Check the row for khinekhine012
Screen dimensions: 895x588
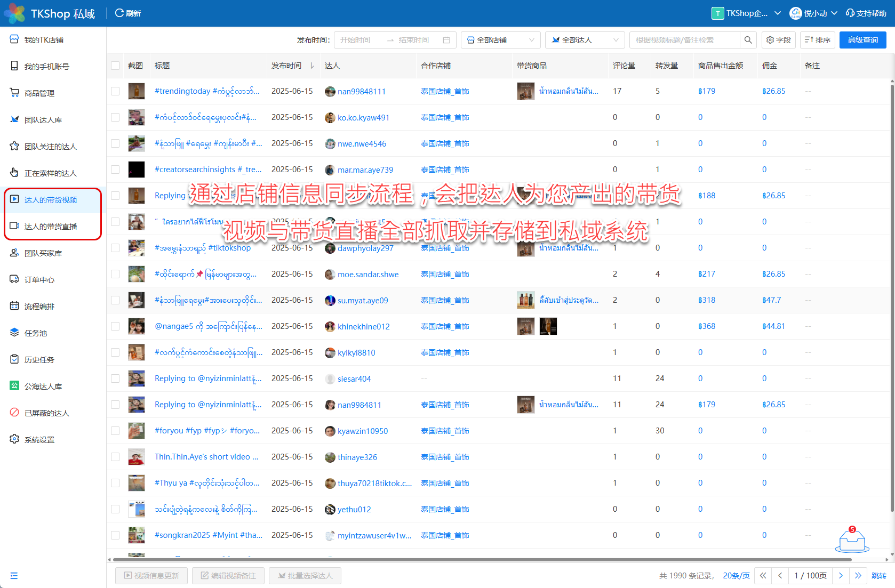pos(115,326)
